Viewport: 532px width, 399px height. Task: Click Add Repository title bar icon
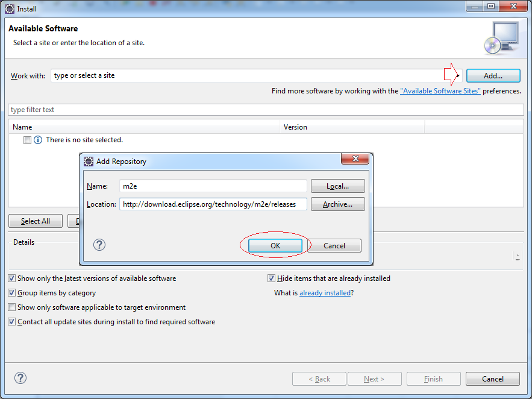click(x=89, y=162)
